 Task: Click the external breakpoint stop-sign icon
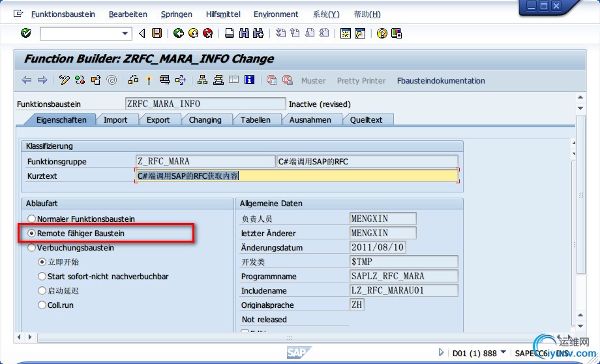coord(288,80)
